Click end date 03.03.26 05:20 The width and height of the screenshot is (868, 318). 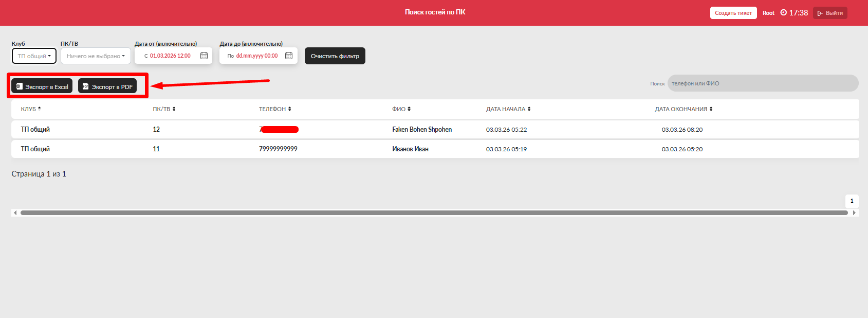(682, 149)
